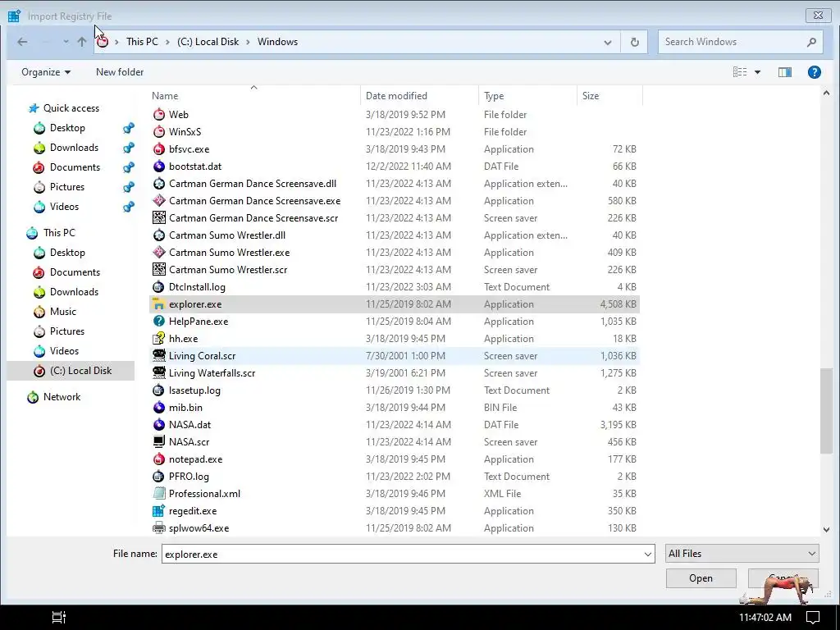Select Cartman German Dance Screensave.exe icon
Image resolution: width=840 pixels, height=630 pixels.
coord(159,201)
